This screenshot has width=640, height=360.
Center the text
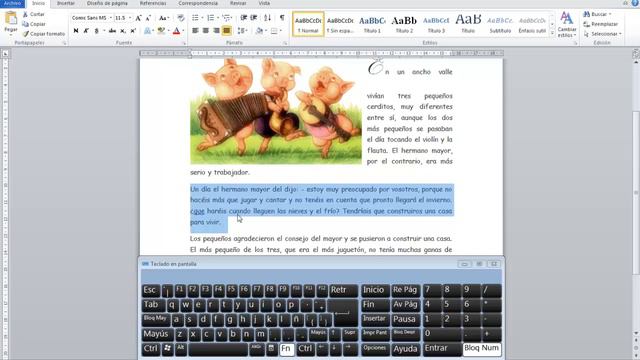click(x=206, y=31)
